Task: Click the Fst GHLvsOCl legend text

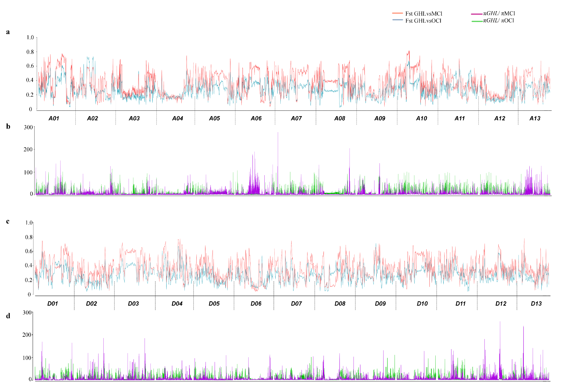Action: click(x=423, y=21)
